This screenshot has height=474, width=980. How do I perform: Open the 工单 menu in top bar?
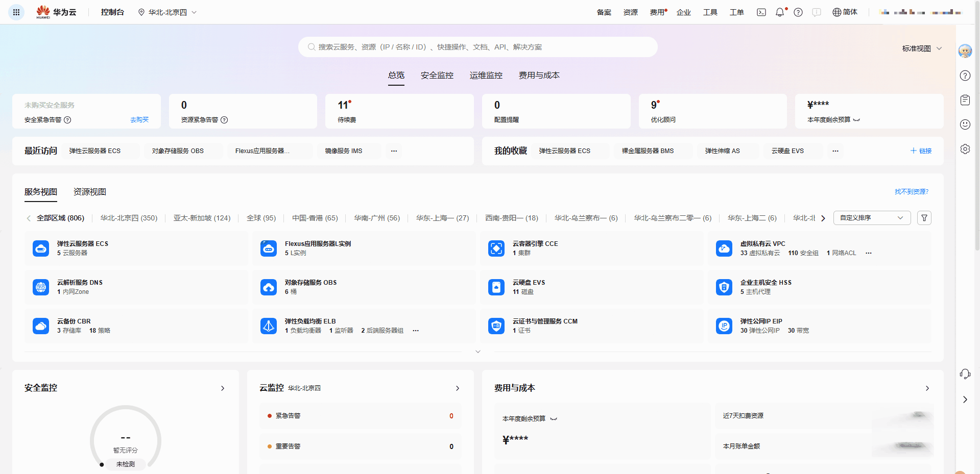(737, 12)
